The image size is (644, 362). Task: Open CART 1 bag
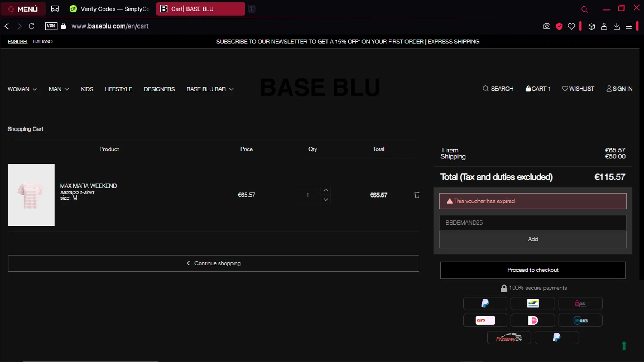tap(538, 89)
